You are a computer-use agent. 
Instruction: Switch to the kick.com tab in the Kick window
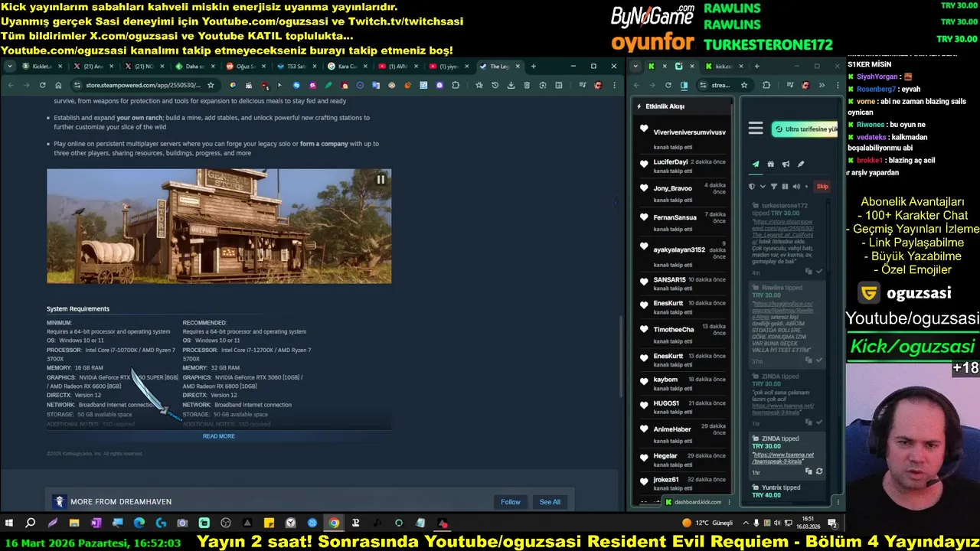click(724, 67)
